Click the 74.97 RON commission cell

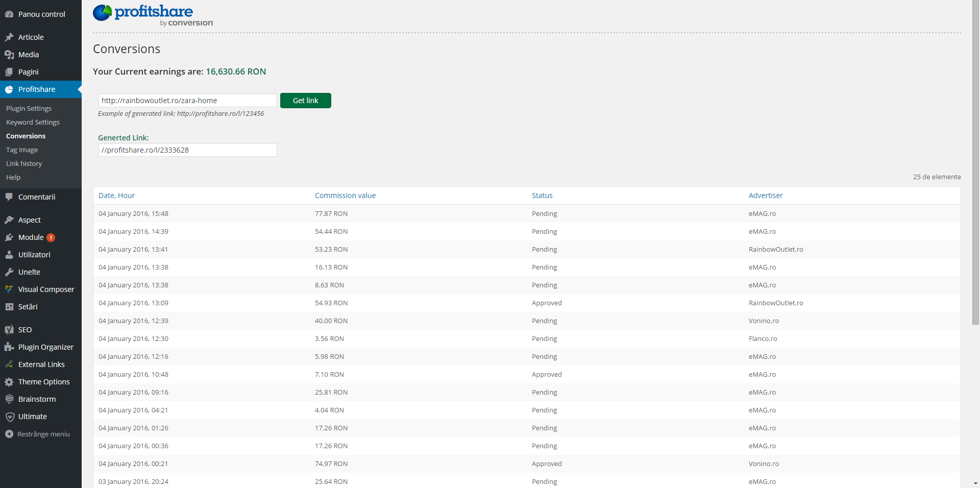pos(331,464)
